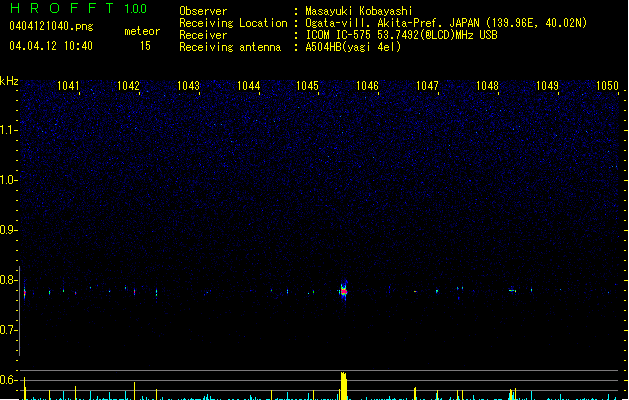Click the 0.9 kHz frequency label
Screen dimensions: 629x400
click(8, 230)
